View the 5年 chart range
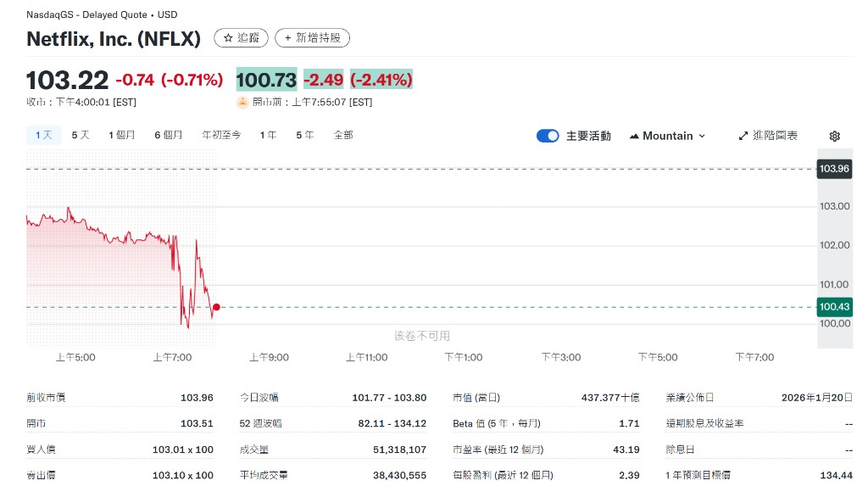This screenshot has height=486, width=868. pyautogui.click(x=304, y=135)
